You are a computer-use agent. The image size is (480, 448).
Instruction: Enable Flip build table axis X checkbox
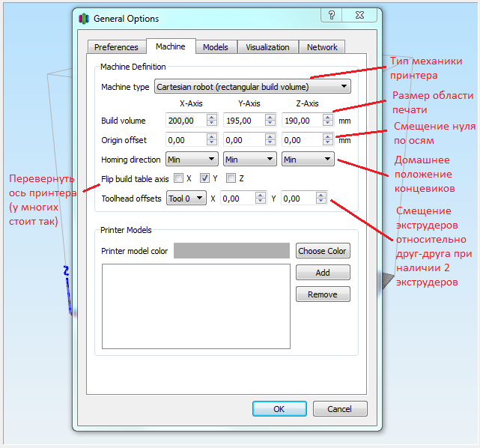[178, 178]
